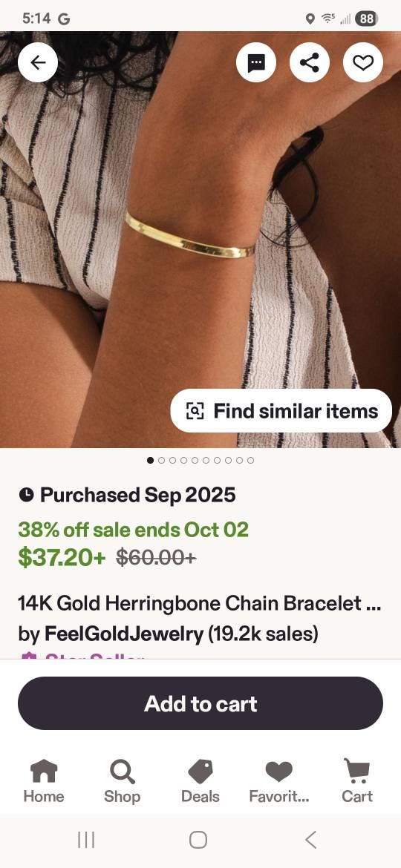
Task: Tap Find similar items button
Action: pyautogui.click(x=281, y=411)
